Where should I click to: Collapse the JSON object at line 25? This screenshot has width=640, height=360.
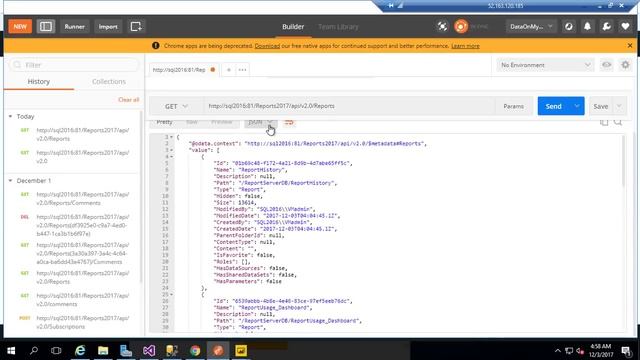tap(171, 294)
